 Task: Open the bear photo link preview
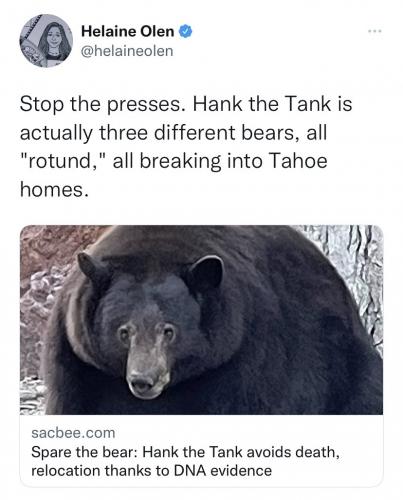point(201,320)
